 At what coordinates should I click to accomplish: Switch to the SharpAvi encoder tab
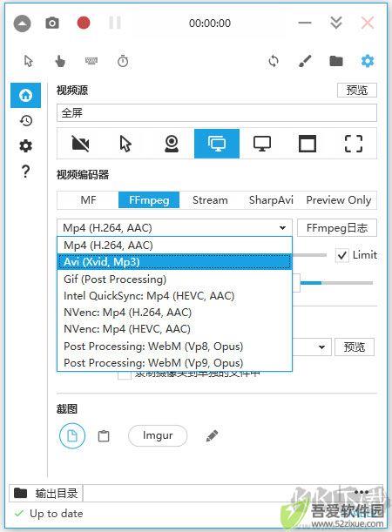coord(271,200)
